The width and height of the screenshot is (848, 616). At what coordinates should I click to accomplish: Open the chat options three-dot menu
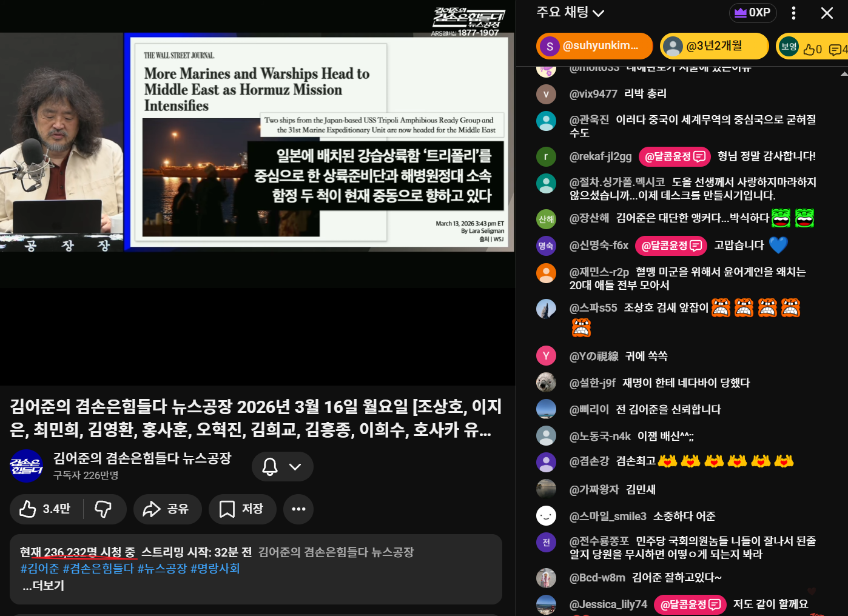(x=793, y=13)
